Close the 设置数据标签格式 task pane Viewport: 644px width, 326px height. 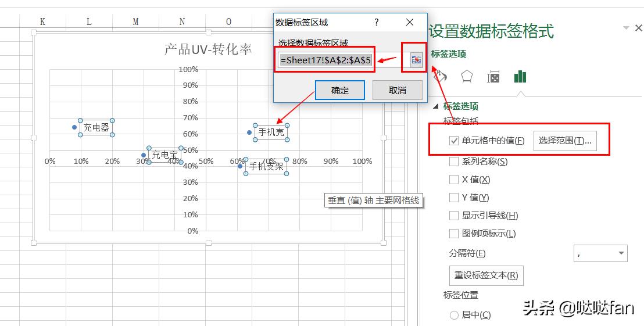638,28
